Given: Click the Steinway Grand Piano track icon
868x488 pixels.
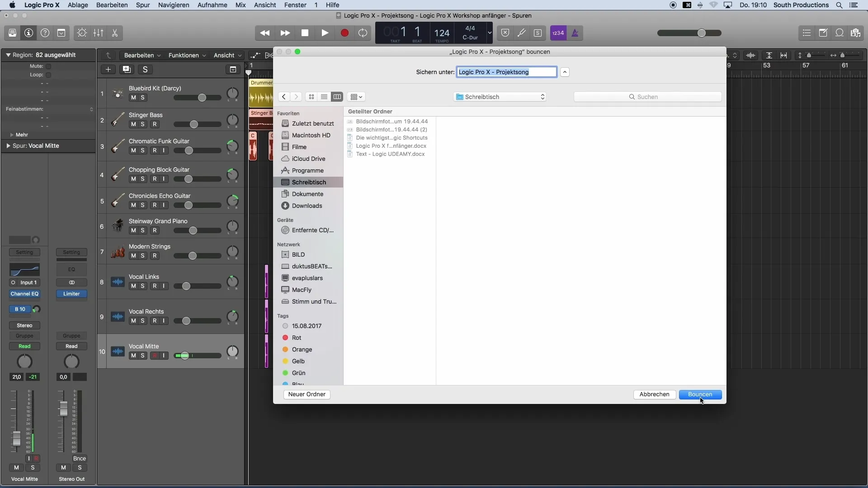Looking at the screenshot, I should 118,226.
